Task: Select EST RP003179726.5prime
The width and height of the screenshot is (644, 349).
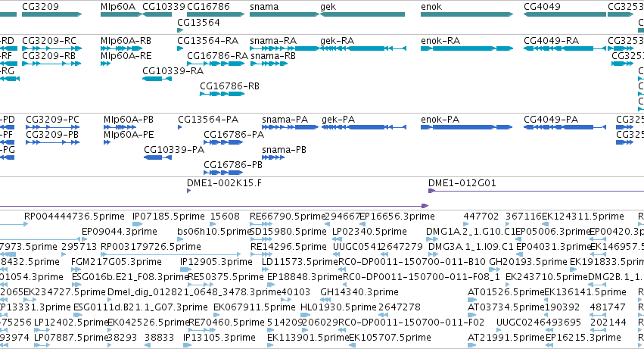Action: click(x=151, y=247)
